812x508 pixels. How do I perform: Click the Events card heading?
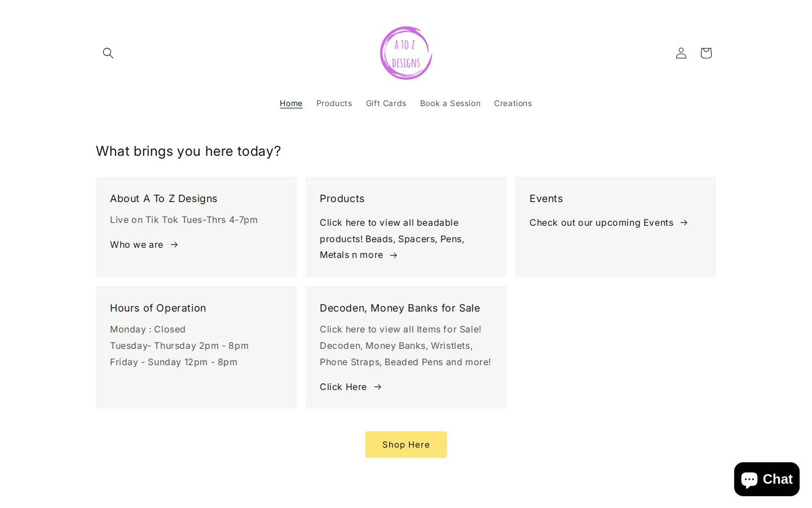tap(546, 199)
